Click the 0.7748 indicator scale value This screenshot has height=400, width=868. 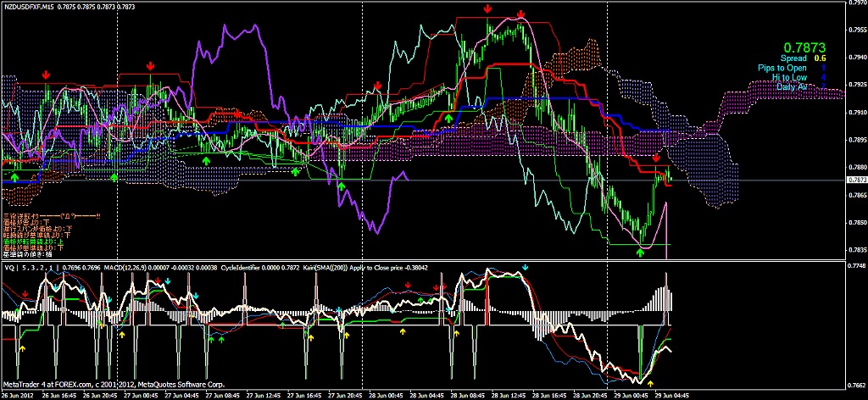coord(857,266)
